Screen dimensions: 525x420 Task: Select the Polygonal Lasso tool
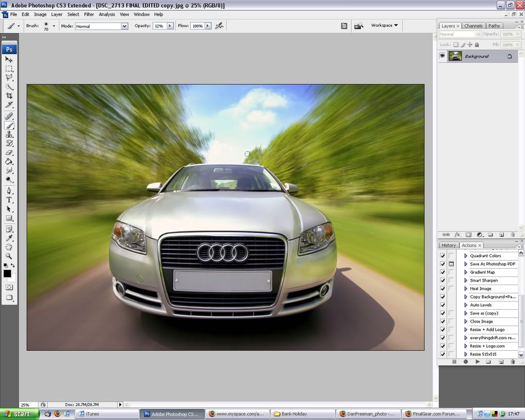[9, 77]
